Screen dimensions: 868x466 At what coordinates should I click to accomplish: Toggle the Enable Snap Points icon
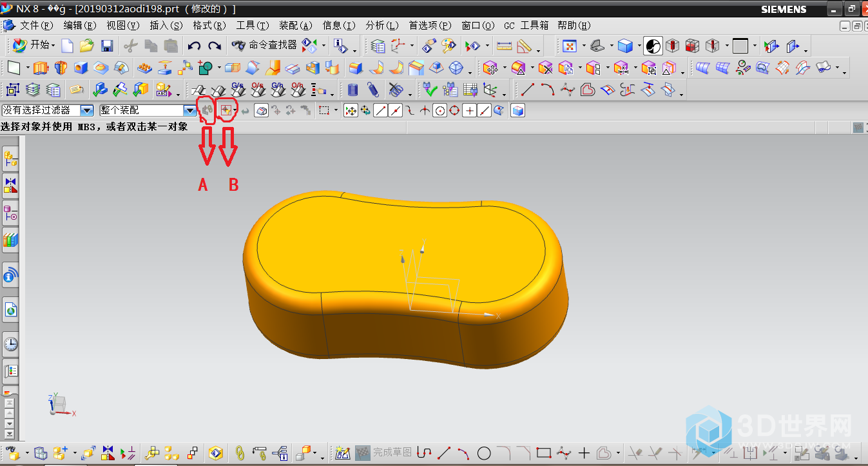tap(351, 111)
